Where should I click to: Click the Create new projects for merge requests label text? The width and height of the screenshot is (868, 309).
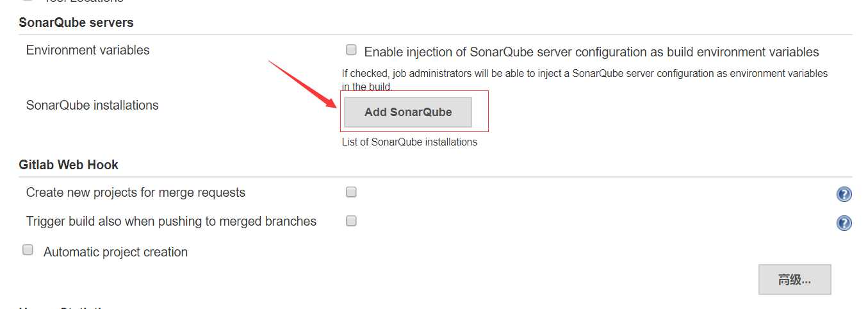pos(136,192)
